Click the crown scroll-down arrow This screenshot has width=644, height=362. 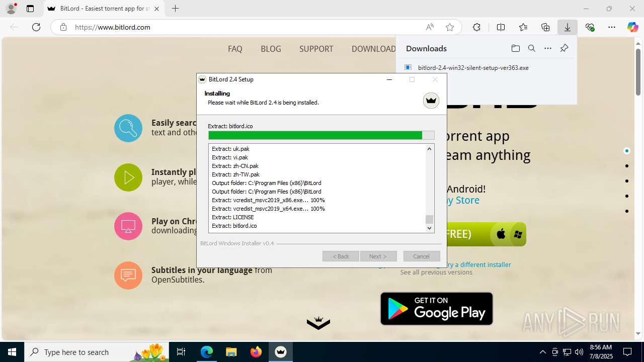(318, 323)
